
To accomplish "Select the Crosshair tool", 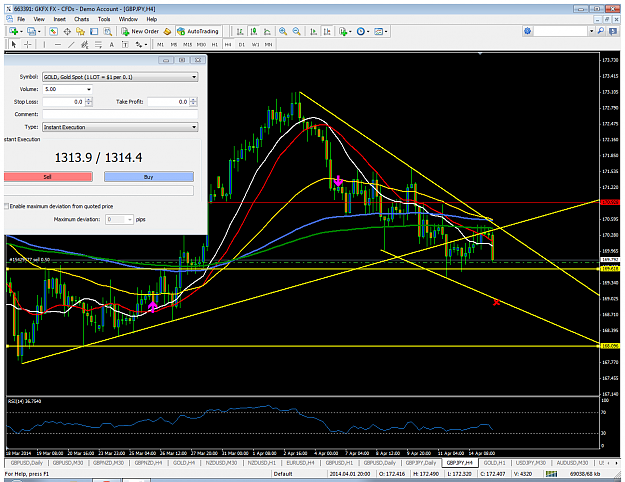I will click(28, 44).
